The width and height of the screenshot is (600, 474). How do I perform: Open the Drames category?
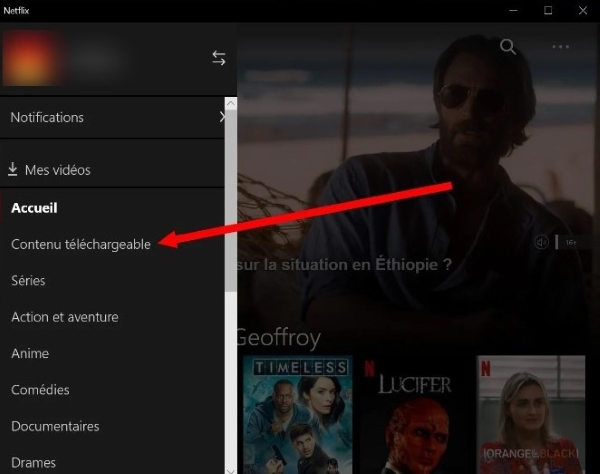(x=33, y=462)
